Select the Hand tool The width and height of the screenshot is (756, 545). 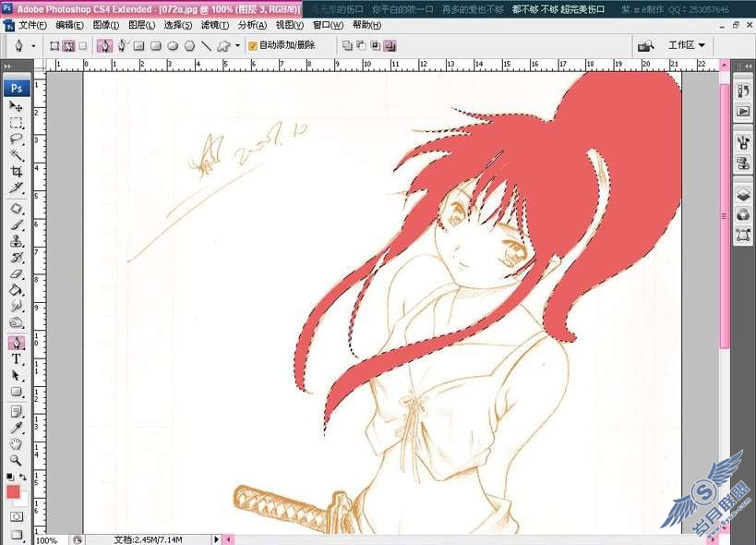click(x=16, y=443)
